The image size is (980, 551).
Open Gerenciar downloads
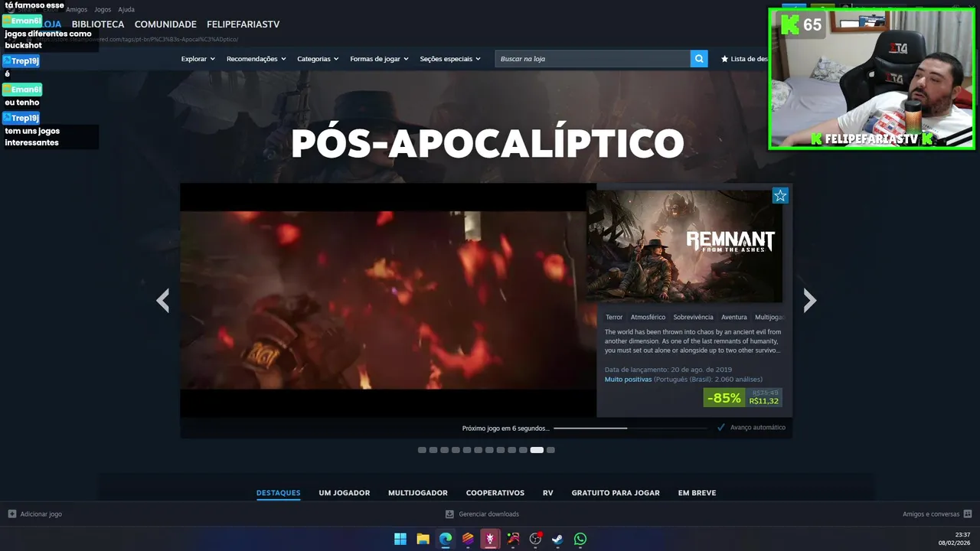(x=488, y=514)
